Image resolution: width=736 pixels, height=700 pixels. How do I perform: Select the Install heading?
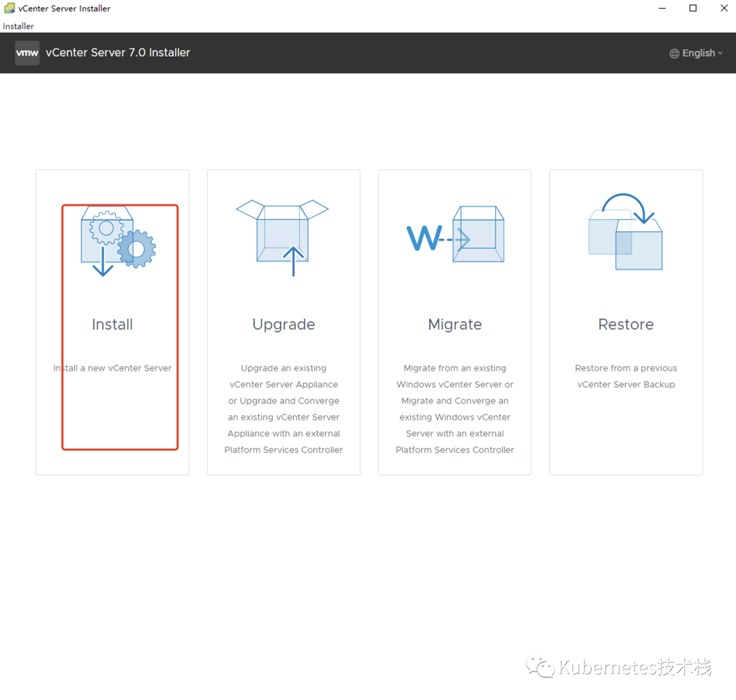tap(112, 324)
